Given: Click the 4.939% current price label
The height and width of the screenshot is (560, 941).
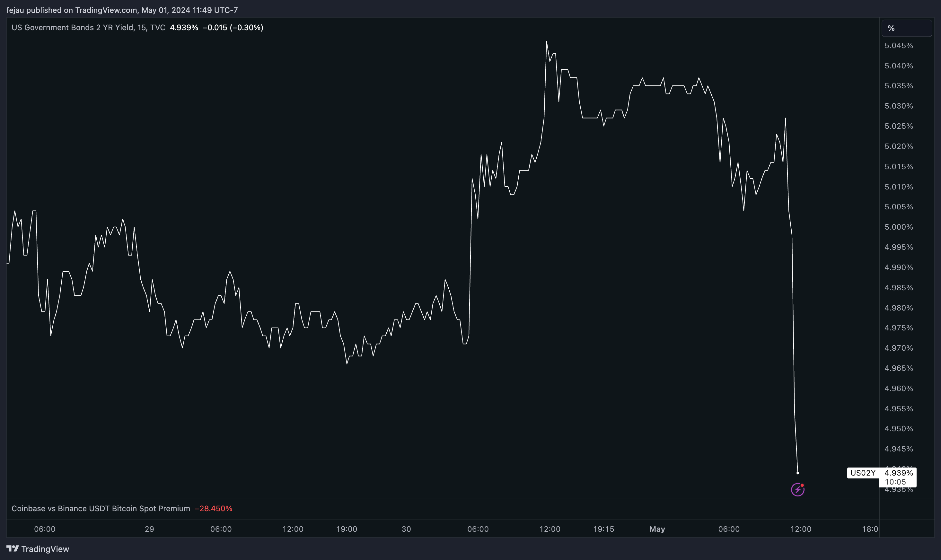Looking at the screenshot, I should [898, 473].
